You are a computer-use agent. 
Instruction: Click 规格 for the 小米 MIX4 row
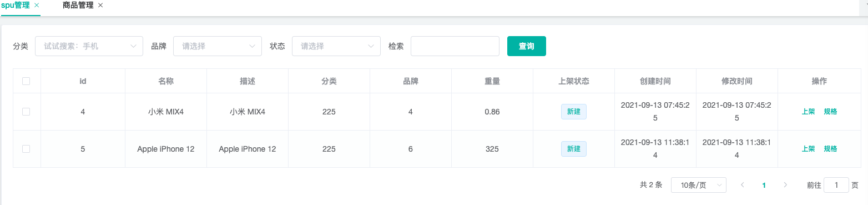(830, 112)
